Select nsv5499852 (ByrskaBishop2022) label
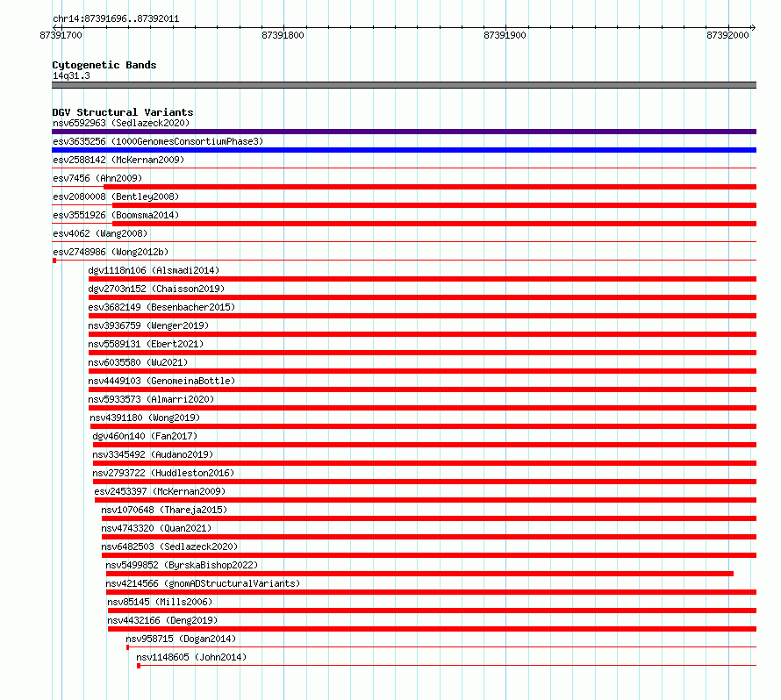The height and width of the screenshot is (700, 781). pos(182,565)
